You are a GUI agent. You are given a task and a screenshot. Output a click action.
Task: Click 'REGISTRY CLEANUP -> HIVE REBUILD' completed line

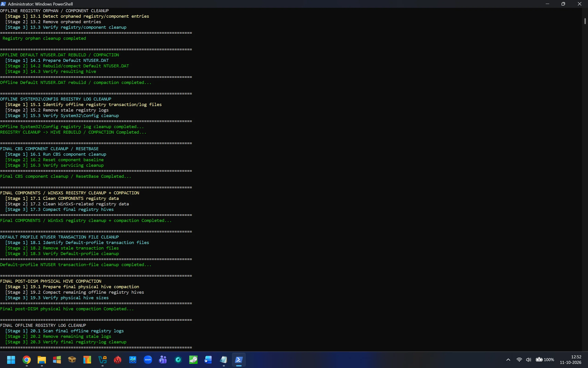[x=73, y=132]
